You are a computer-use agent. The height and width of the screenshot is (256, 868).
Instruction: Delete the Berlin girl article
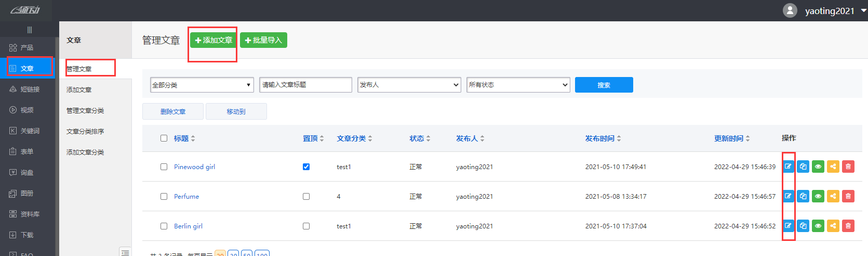coord(848,226)
